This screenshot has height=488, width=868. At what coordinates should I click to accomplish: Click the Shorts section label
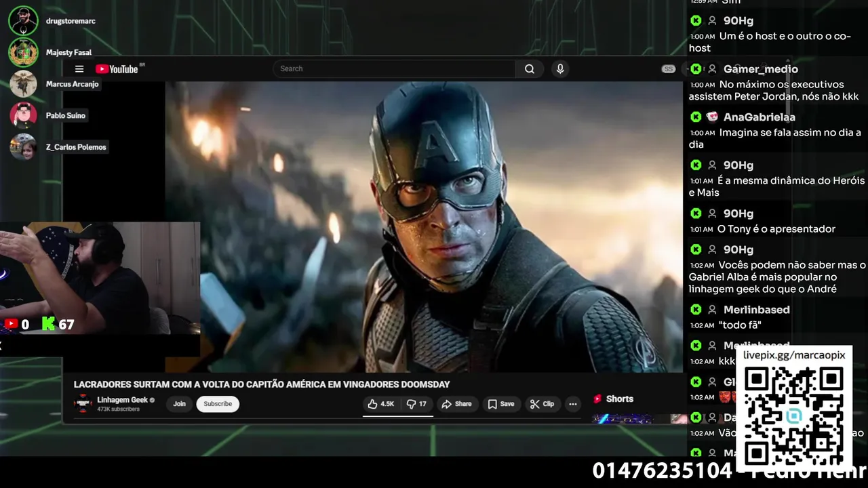[620, 399]
